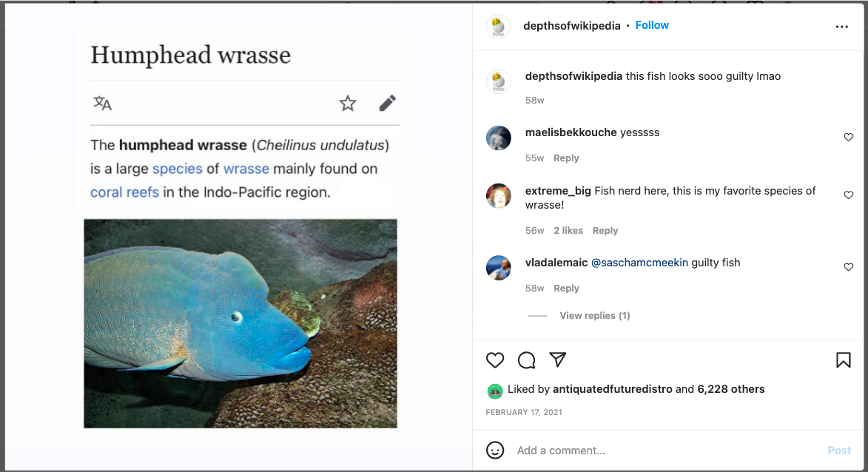Open depthsofwikipedia avatar in the post header
Viewport: 868px width, 472px height.
coord(498,27)
